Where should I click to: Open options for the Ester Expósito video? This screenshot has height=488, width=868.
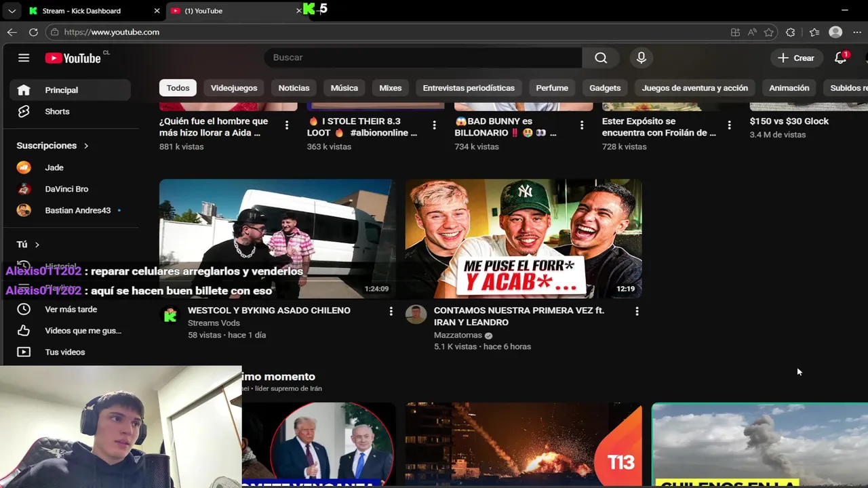click(729, 125)
